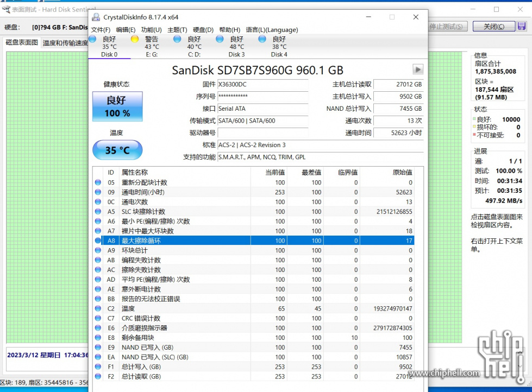532x392 pixels.
Task: Click the blue status circle above C: D:
Action: pyautogui.click(x=177, y=39)
